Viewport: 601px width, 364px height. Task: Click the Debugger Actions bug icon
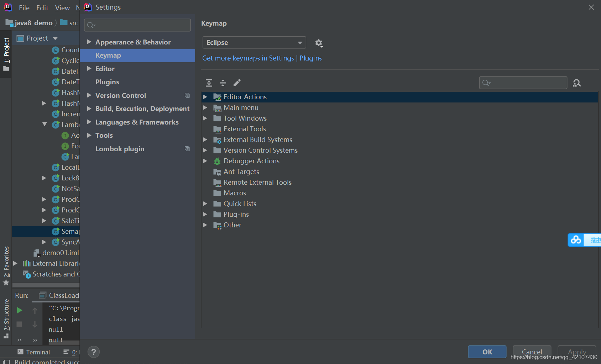[x=217, y=161]
